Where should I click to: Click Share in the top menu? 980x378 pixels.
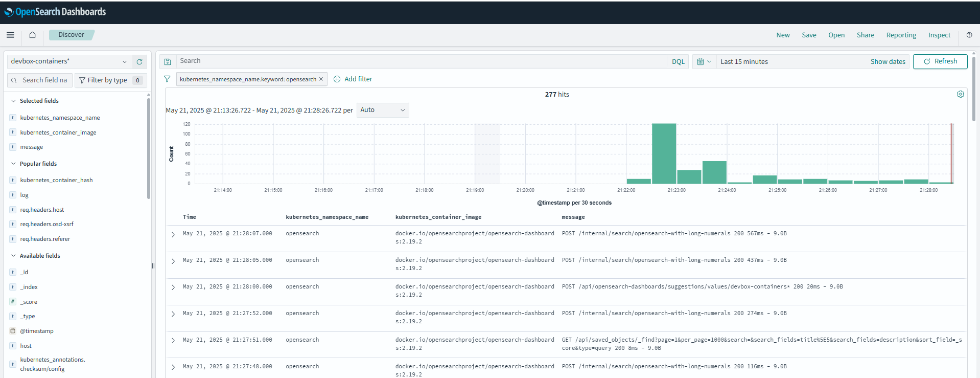(866, 35)
